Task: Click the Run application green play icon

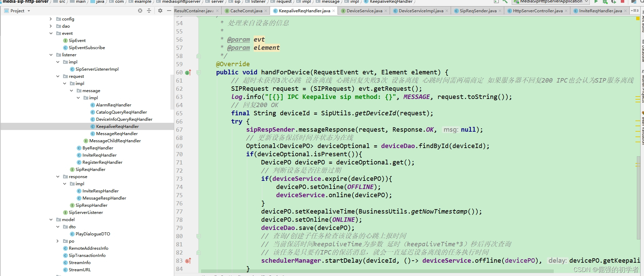Action: point(596,1)
